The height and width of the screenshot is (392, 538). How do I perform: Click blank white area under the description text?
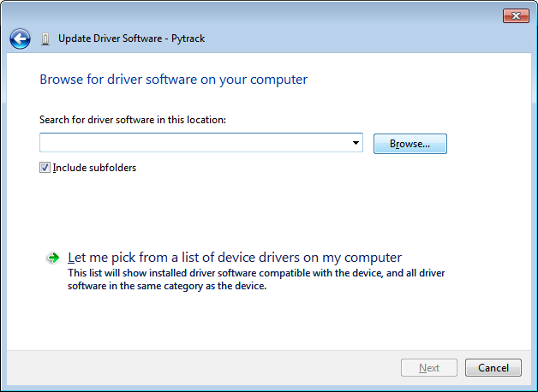pos(257,321)
